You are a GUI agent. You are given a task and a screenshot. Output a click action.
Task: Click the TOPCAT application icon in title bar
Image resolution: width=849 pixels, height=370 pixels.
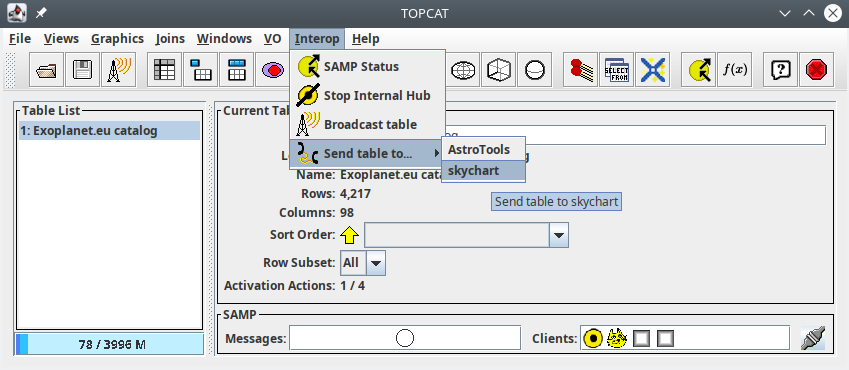point(17,13)
